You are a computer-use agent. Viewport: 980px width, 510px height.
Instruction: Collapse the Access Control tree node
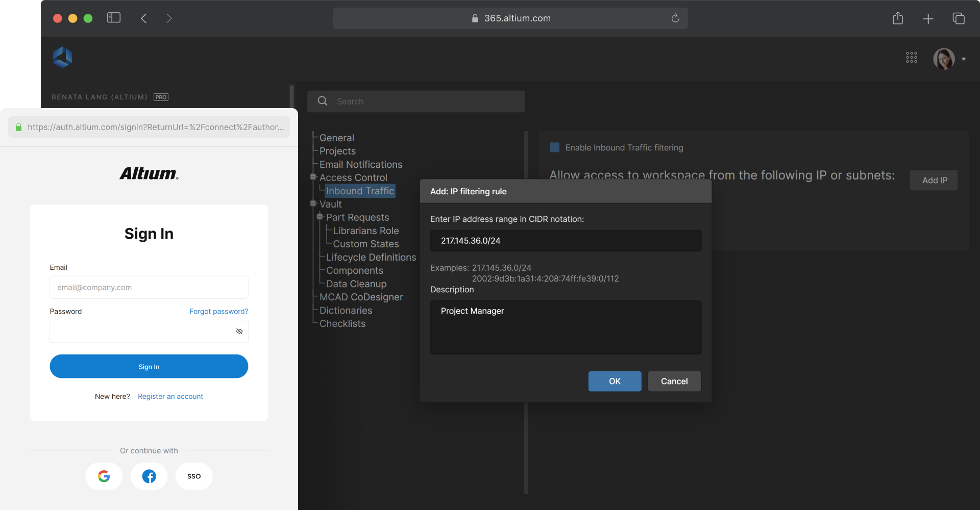pyautogui.click(x=313, y=177)
